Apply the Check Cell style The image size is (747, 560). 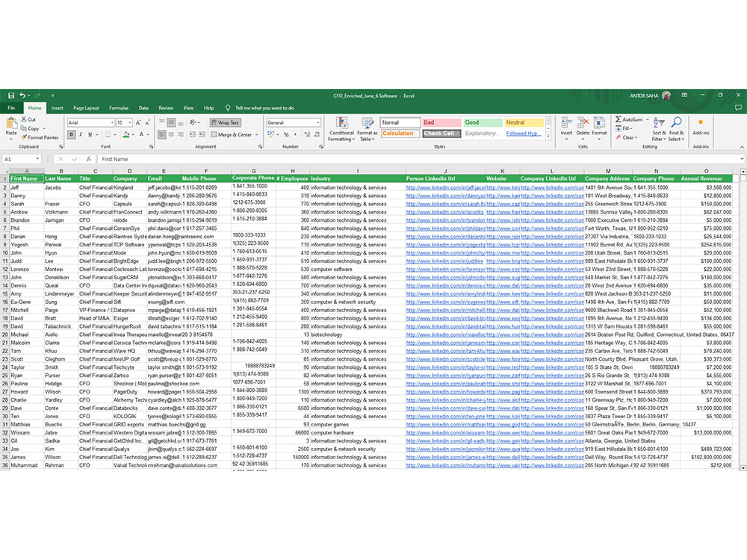[441, 134]
